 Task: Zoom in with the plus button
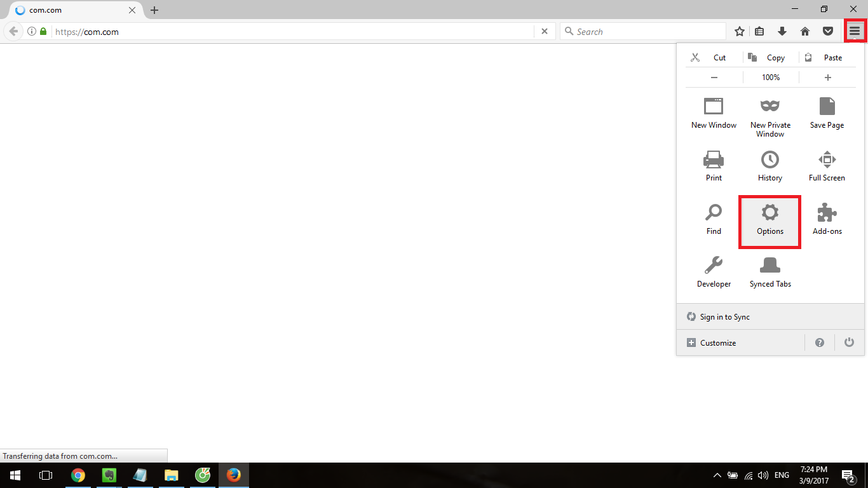pos(827,78)
